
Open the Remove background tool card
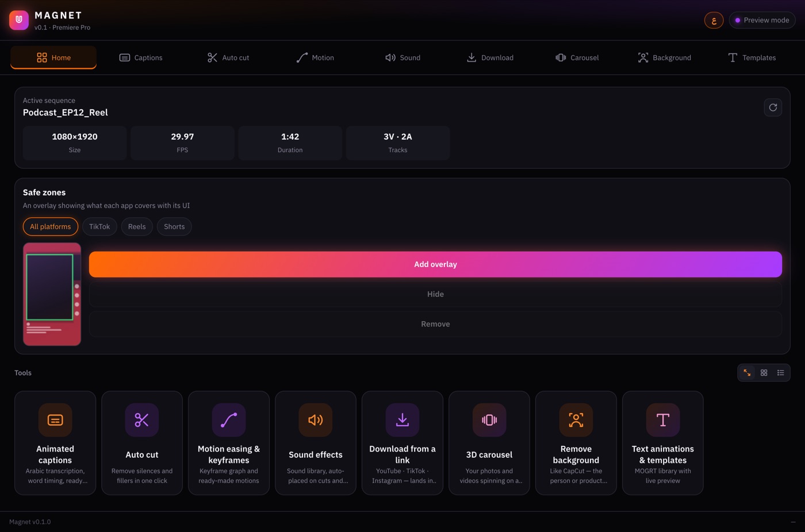[x=576, y=443]
